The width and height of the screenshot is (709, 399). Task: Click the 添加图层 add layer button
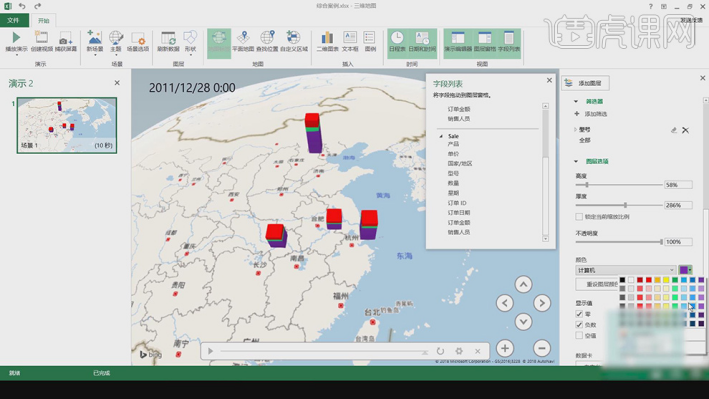(586, 83)
